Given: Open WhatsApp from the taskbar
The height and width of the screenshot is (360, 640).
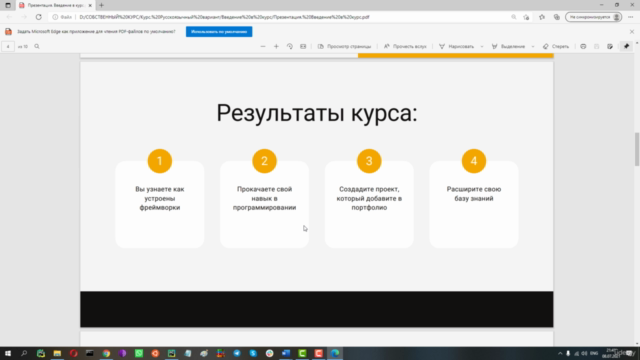Looking at the screenshot, I should pos(139,353).
